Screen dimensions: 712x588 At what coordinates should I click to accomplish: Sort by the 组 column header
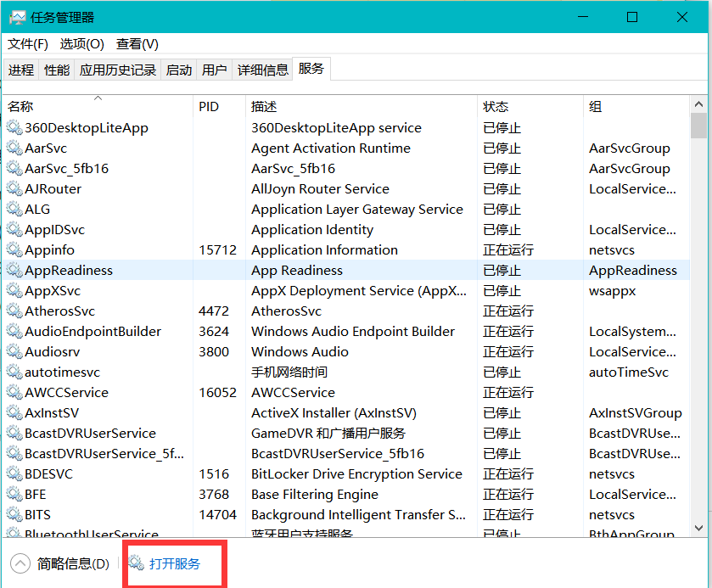(636, 106)
